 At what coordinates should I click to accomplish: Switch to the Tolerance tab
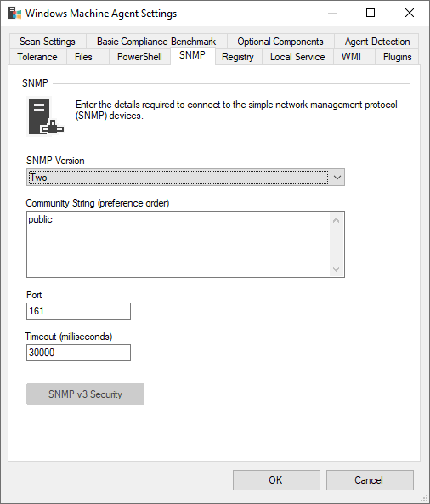(37, 57)
